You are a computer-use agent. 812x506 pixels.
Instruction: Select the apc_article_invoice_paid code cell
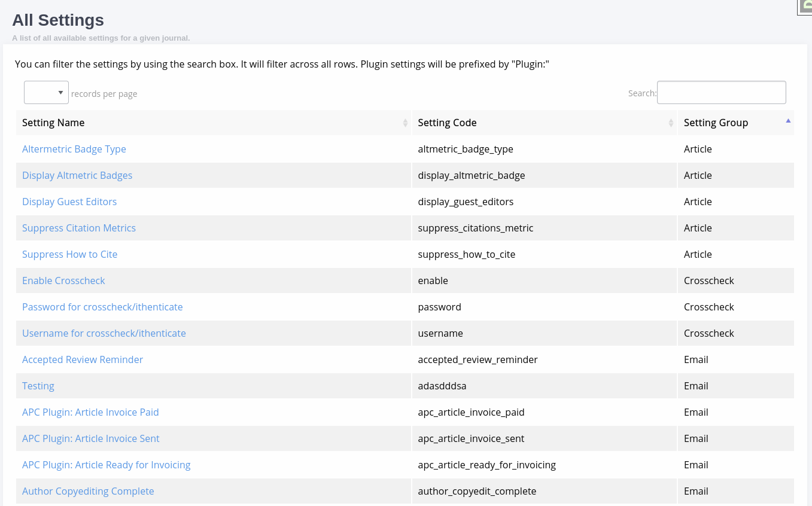(x=545, y=412)
